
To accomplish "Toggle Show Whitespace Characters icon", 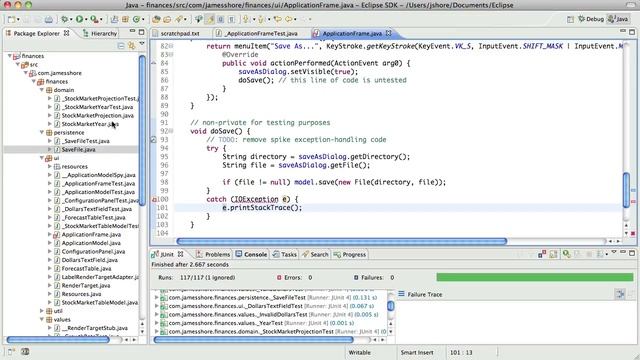I will (231, 19).
